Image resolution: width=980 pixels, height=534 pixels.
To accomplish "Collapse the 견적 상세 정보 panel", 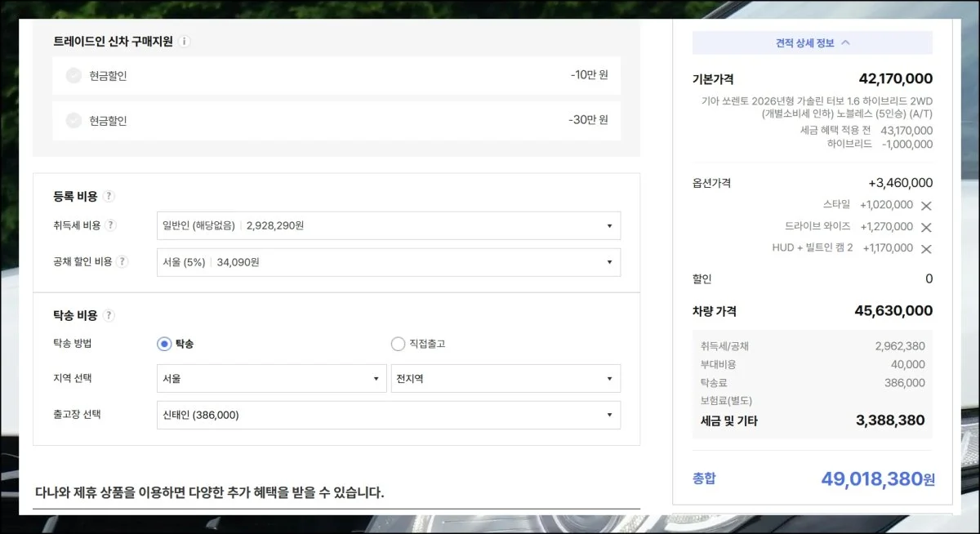I will (x=812, y=43).
